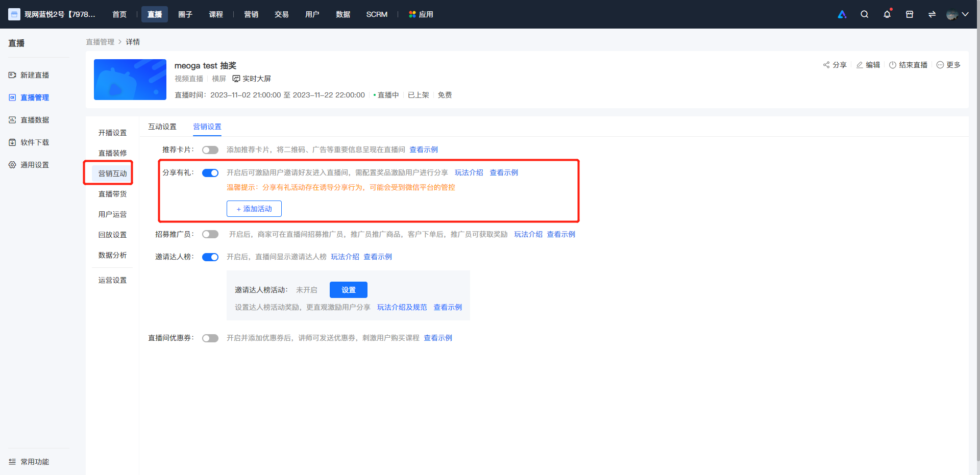Image resolution: width=980 pixels, height=475 pixels.
Task: Open the 开播设置 section
Action: (112, 133)
